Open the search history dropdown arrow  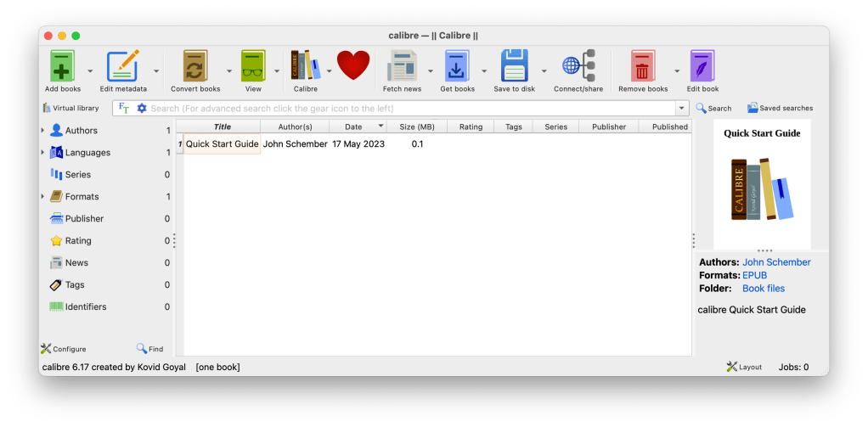[681, 109]
